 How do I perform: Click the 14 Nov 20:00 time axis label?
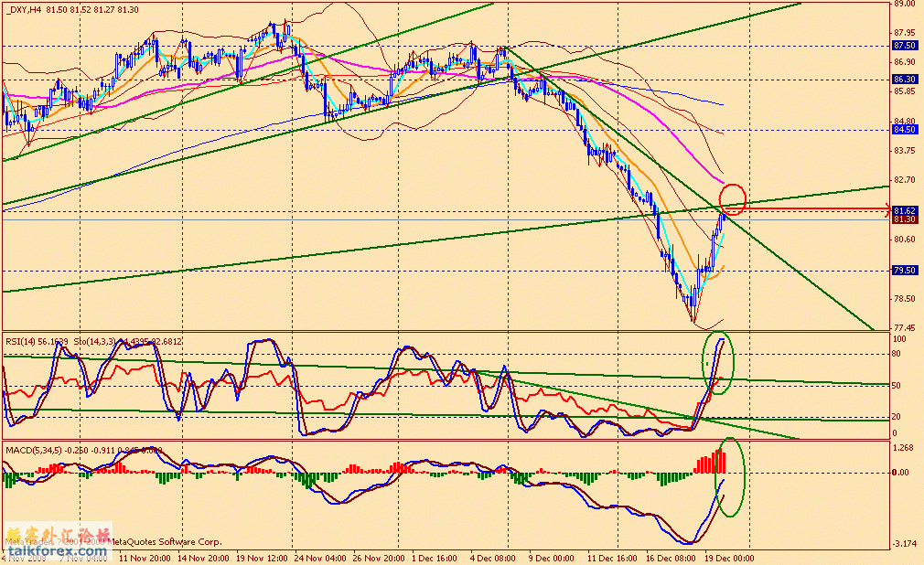[x=203, y=558]
